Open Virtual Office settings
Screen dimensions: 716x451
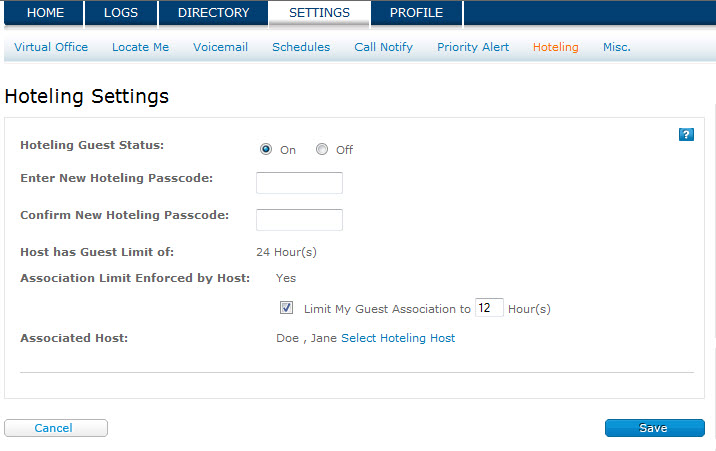[x=51, y=47]
